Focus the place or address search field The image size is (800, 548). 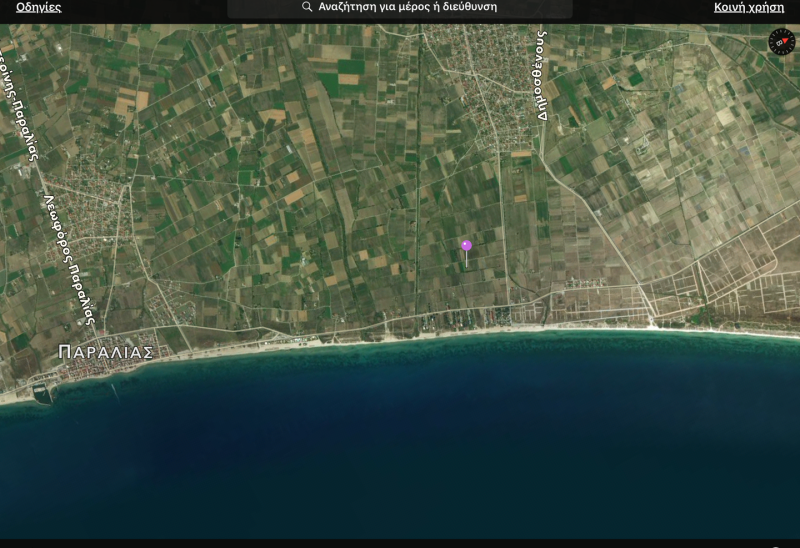[420, 7]
